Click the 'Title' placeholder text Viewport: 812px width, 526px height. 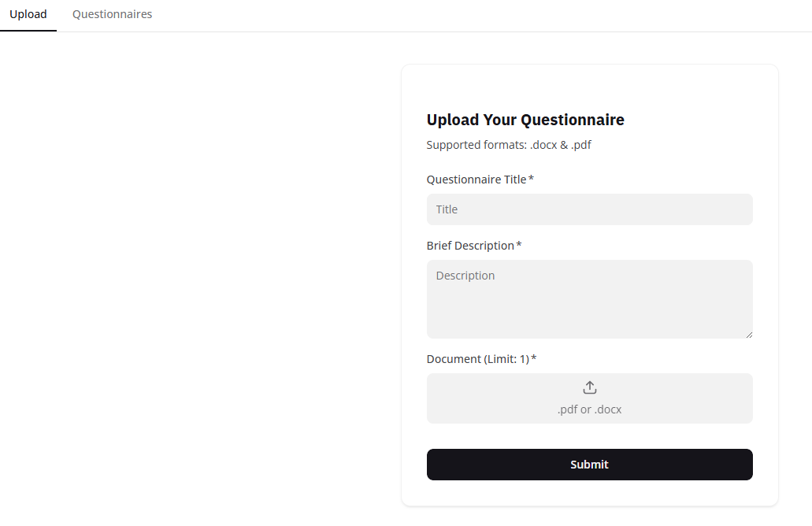(447, 209)
